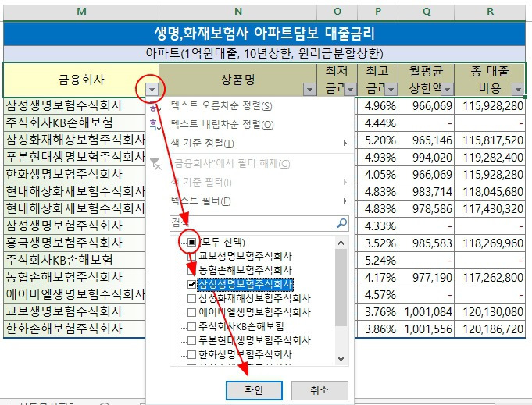The image size is (532, 405).
Task: Click the magnifier icon in search box
Action: click(341, 223)
